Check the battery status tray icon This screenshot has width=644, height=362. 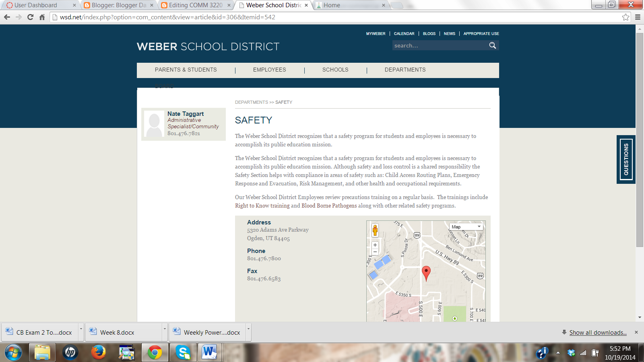tap(595, 353)
